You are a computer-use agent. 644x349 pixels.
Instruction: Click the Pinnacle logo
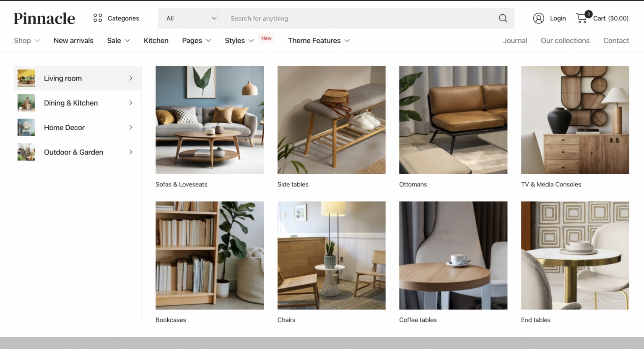pos(44,18)
